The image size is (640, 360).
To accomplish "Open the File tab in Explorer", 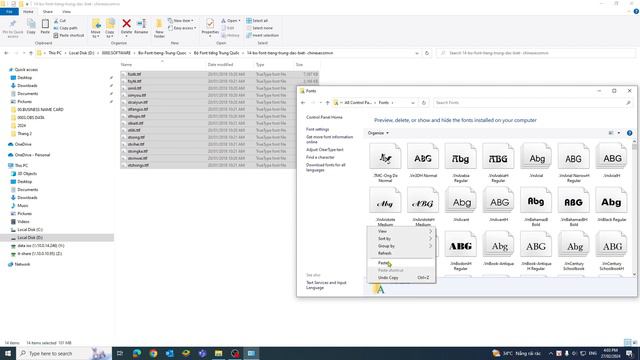I will [x=9, y=11].
